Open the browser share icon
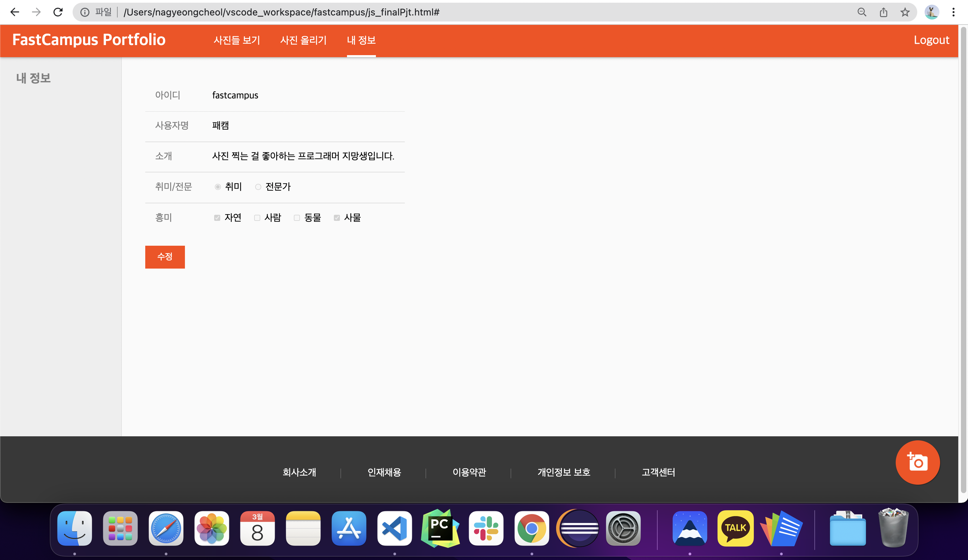 point(884,12)
